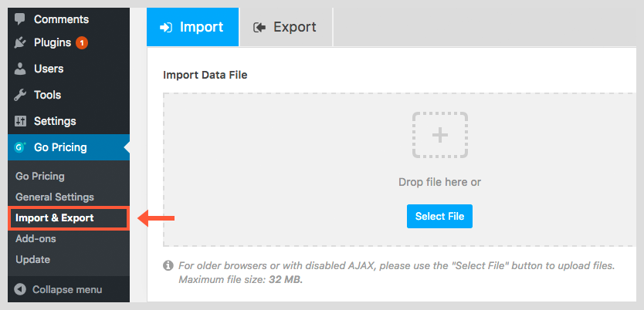Image resolution: width=644 pixels, height=310 pixels.
Task: Click the info icon beside AJAX note
Action: tap(168, 265)
